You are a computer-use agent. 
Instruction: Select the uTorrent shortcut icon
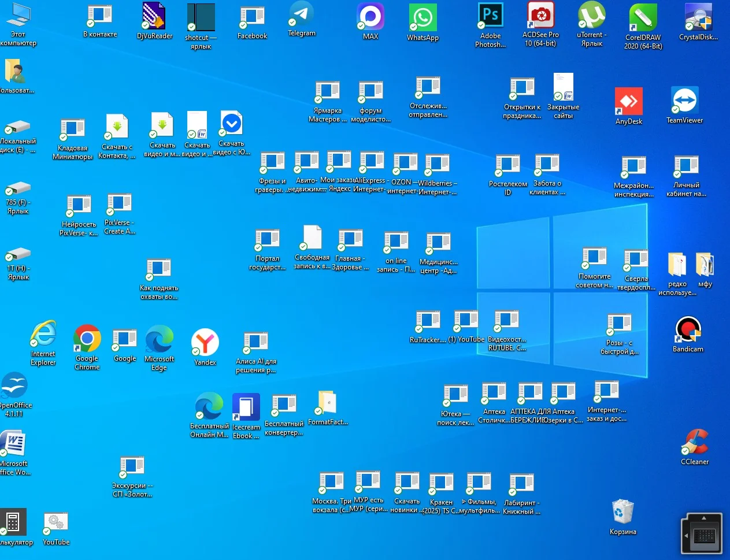(591, 16)
